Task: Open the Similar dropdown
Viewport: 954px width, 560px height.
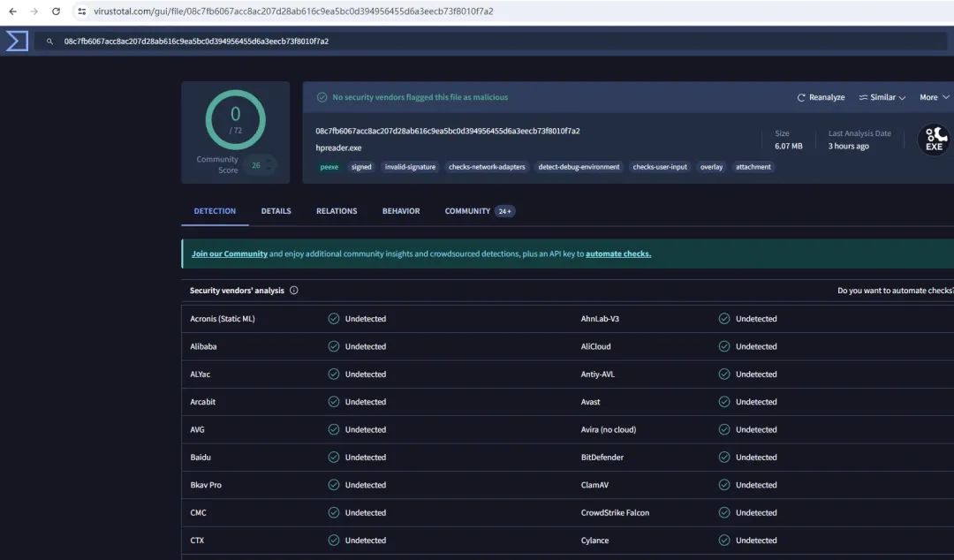Action: [x=882, y=97]
